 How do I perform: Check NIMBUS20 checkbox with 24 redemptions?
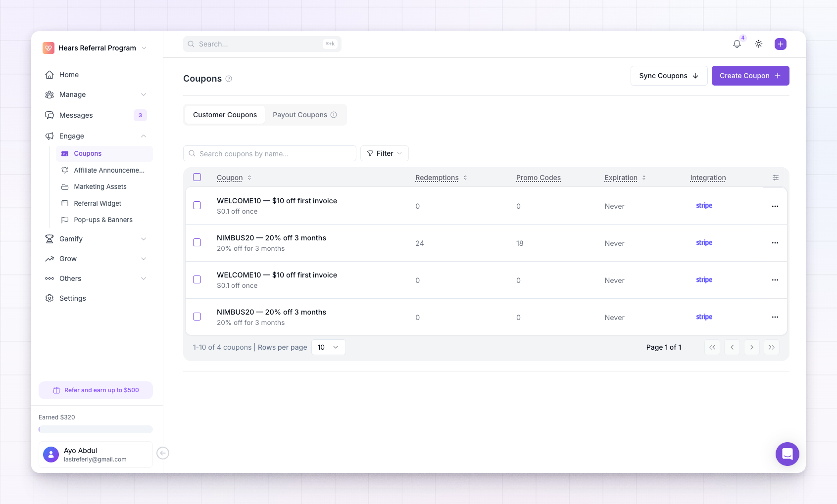click(x=197, y=242)
